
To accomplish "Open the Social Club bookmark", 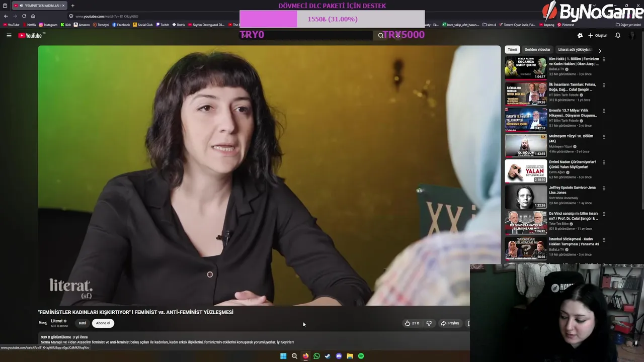I will point(143,25).
